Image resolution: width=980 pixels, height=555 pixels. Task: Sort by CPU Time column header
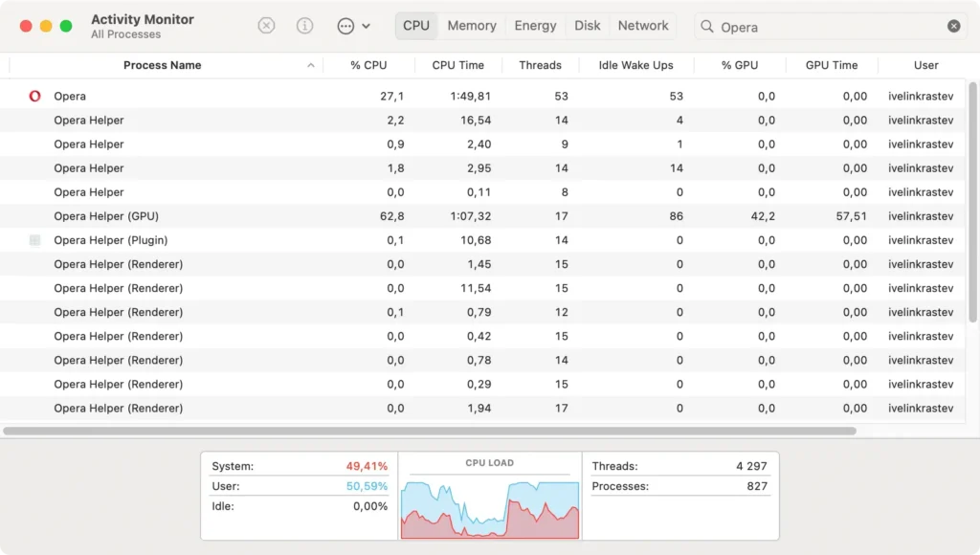(x=458, y=65)
